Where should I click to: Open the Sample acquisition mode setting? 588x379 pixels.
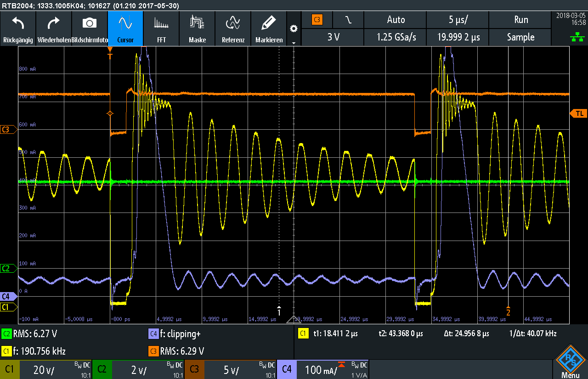coord(520,37)
